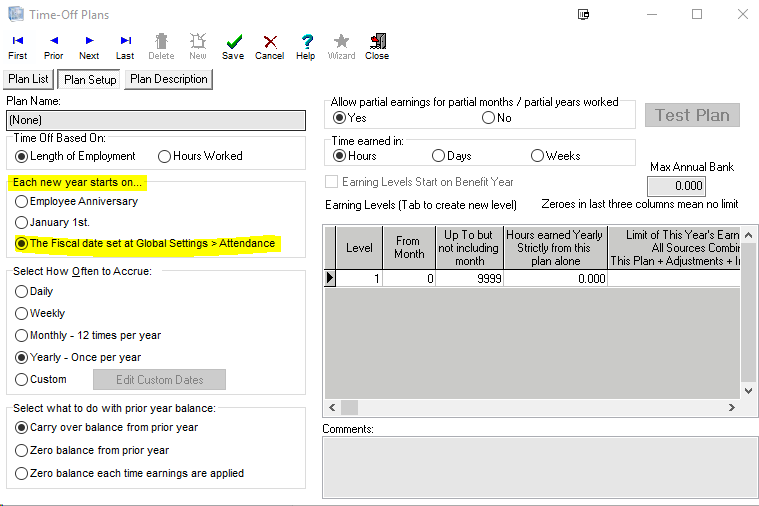Switch to the Plan List tab
The image size is (759, 506).
tap(28, 79)
